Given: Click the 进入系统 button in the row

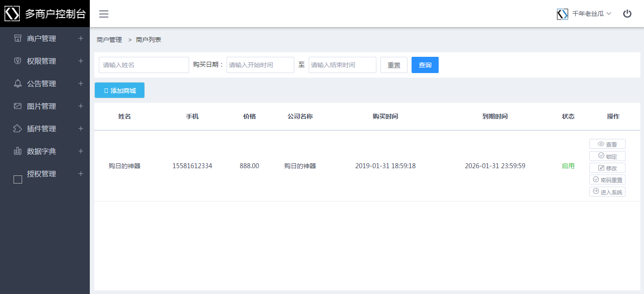Looking at the screenshot, I should (607, 192).
